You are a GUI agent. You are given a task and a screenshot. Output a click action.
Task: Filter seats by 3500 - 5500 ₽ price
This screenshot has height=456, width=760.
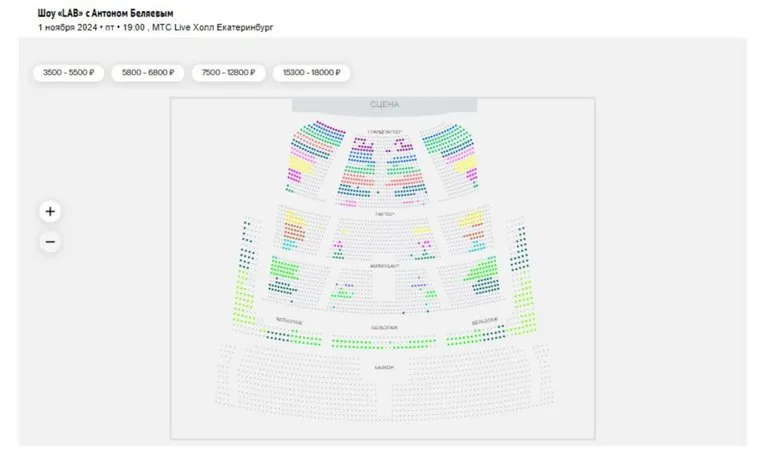pyautogui.click(x=68, y=73)
